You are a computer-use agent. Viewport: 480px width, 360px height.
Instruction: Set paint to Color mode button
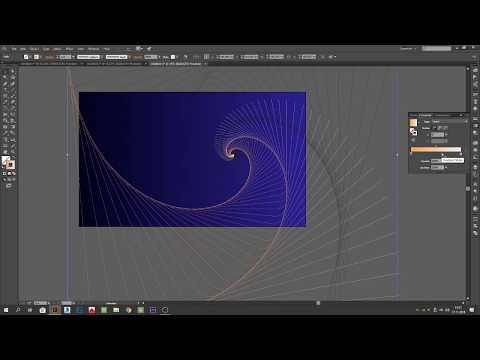[4, 174]
